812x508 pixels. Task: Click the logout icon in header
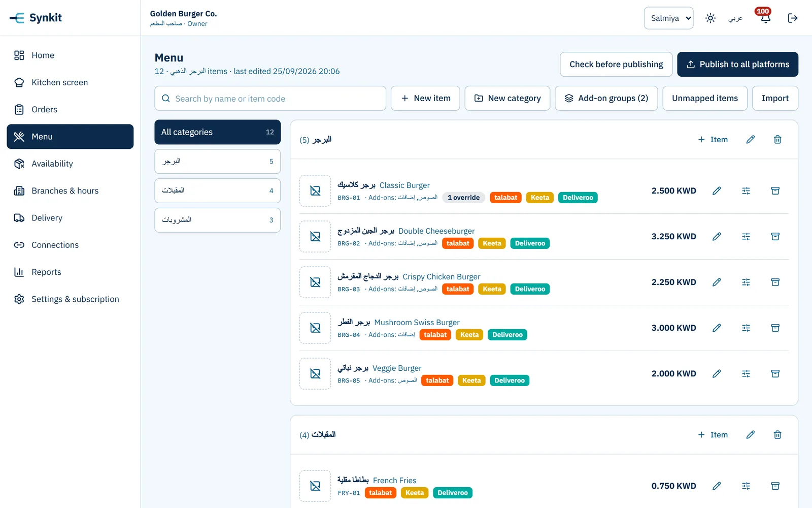pyautogui.click(x=793, y=18)
